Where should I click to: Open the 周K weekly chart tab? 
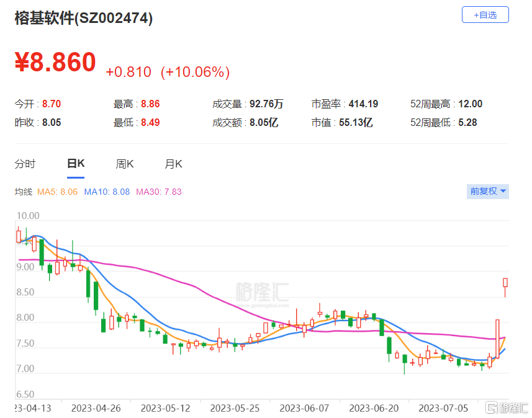coord(124,164)
